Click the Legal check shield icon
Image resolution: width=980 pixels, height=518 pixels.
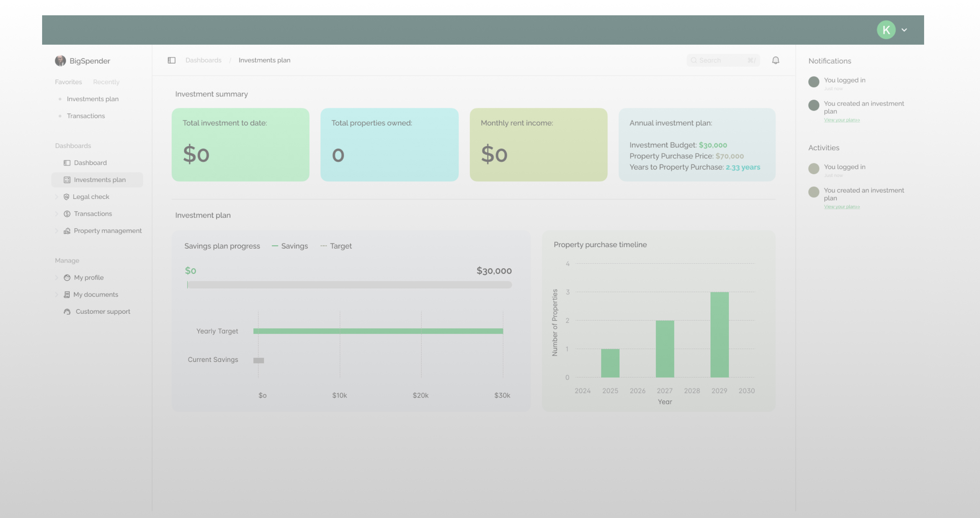(x=66, y=197)
